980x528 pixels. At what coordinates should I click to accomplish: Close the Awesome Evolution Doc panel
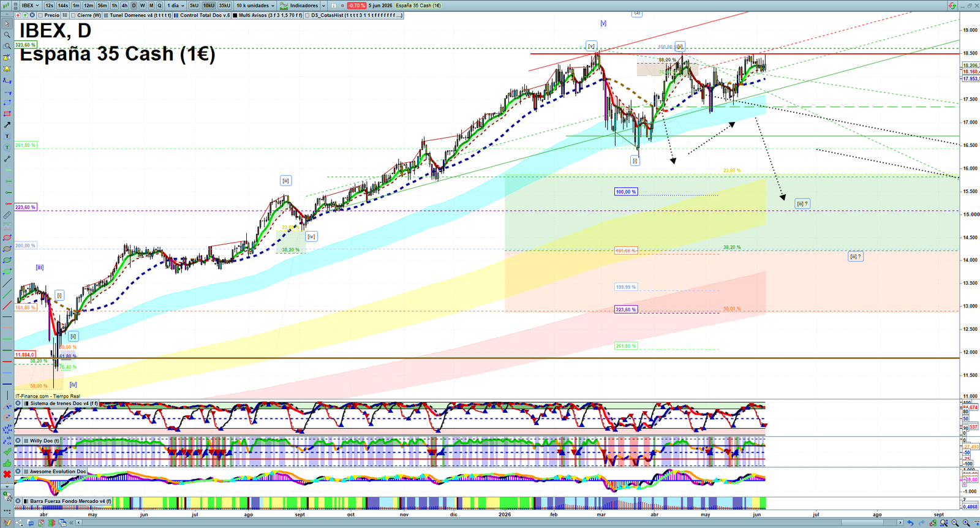[18, 471]
